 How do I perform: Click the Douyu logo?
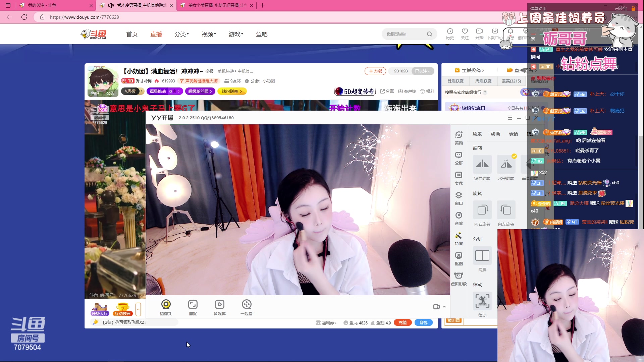point(94,34)
